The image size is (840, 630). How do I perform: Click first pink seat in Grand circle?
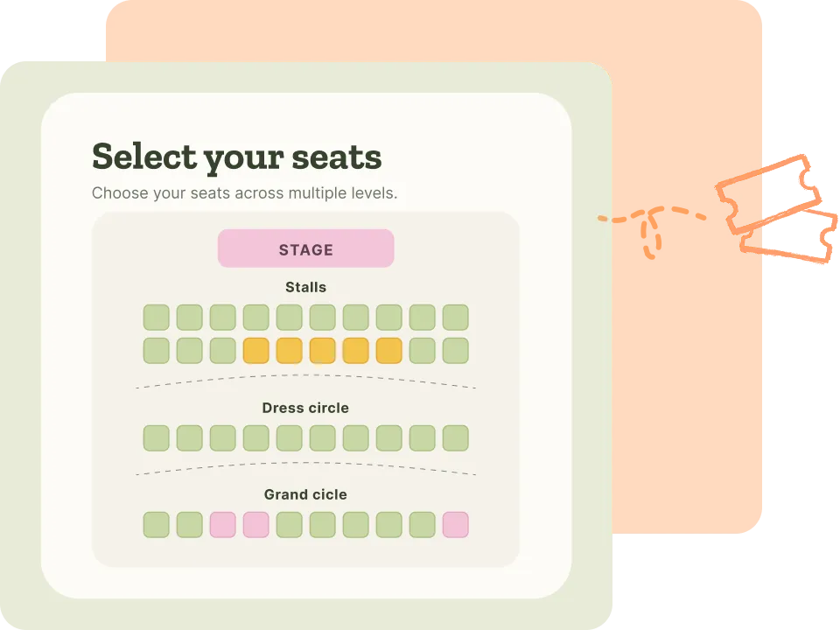coord(223,524)
